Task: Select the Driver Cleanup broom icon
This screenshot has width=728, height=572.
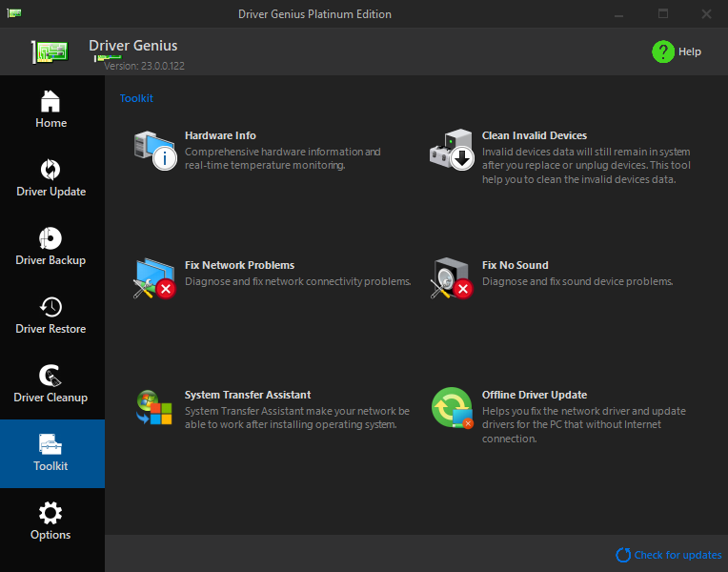Action: [51, 376]
